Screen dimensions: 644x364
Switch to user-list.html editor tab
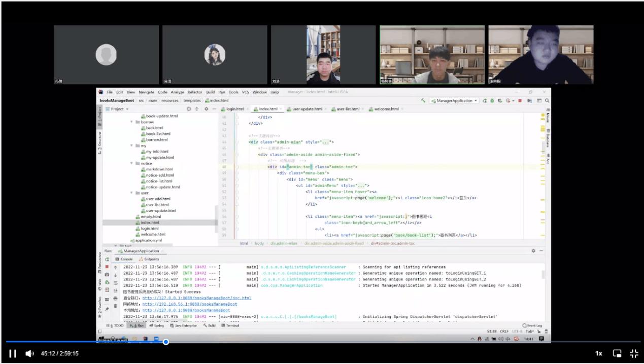pos(348,109)
